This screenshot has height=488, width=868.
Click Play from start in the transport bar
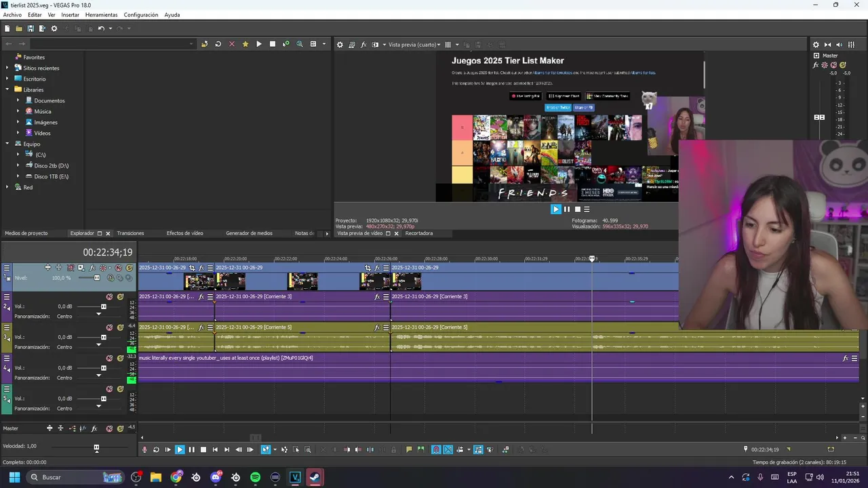point(168,449)
